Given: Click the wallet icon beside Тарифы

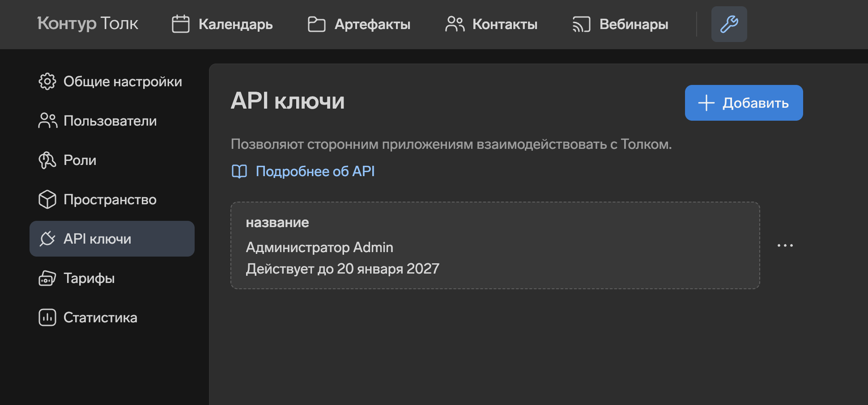Looking at the screenshot, I should point(47,278).
